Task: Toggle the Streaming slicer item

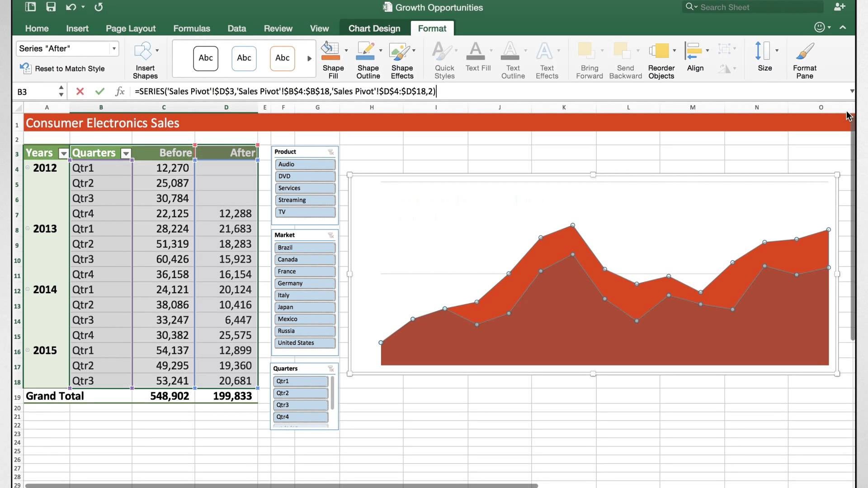Action: (x=305, y=200)
